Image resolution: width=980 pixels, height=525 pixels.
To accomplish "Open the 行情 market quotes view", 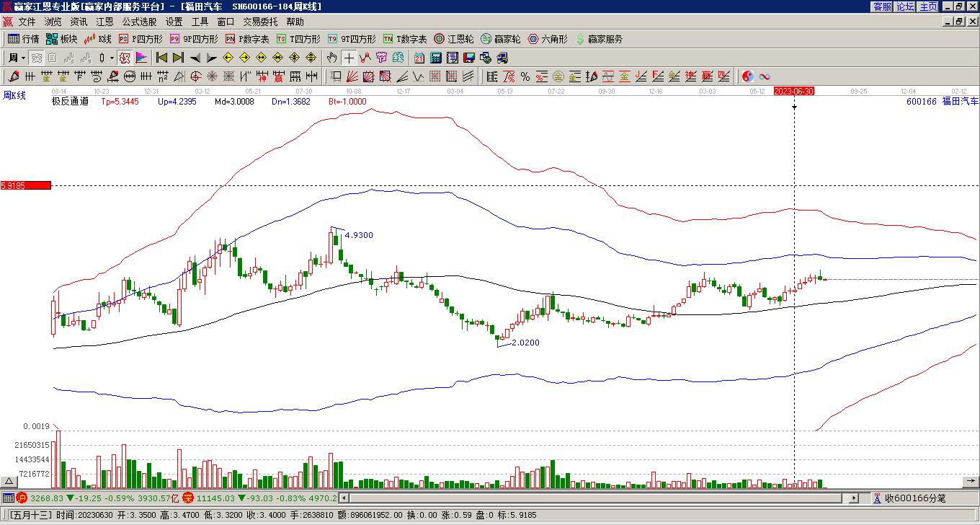I will (24, 39).
